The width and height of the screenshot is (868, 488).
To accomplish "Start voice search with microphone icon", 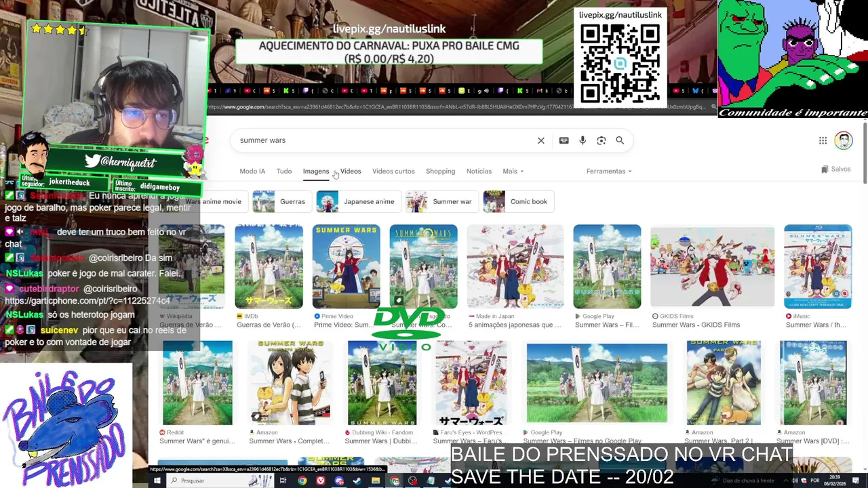I will [x=583, y=140].
